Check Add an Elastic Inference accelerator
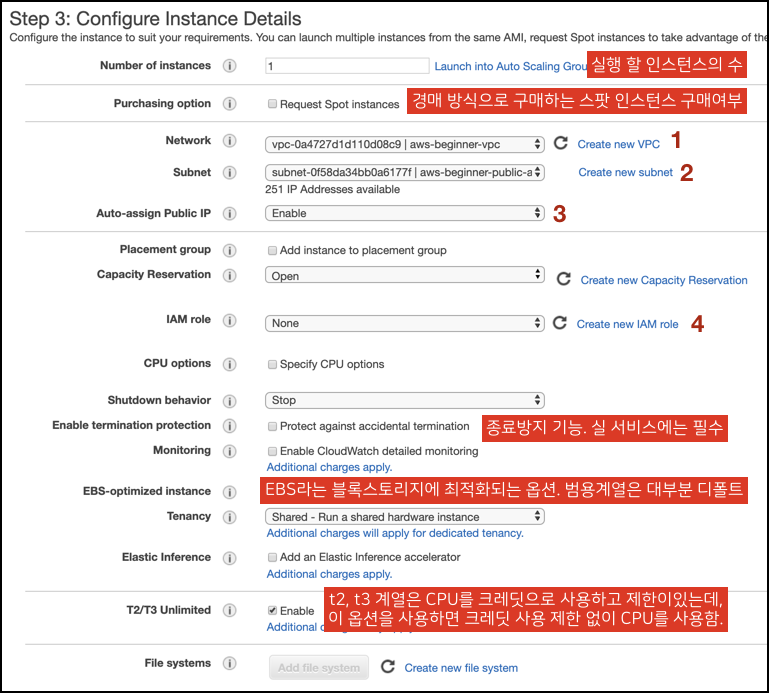The image size is (769, 693). tap(272, 557)
